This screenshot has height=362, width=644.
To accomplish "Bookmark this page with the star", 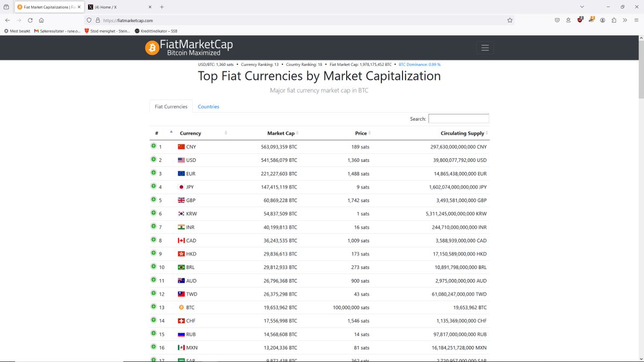I will (x=510, y=20).
